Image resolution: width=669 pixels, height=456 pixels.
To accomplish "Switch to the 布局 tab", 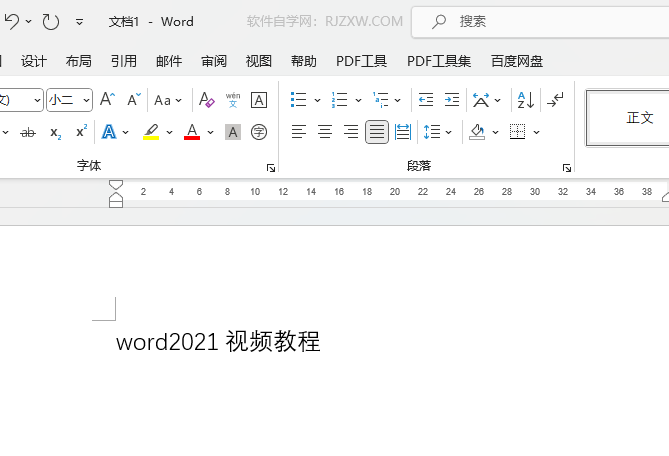I will point(79,61).
